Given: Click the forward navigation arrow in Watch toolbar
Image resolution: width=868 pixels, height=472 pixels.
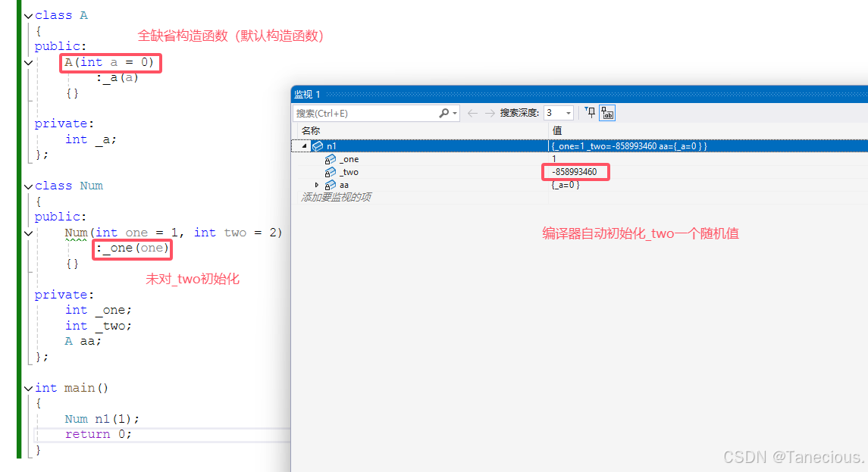Looking at the screenshot, I should (x=490, y=112).
